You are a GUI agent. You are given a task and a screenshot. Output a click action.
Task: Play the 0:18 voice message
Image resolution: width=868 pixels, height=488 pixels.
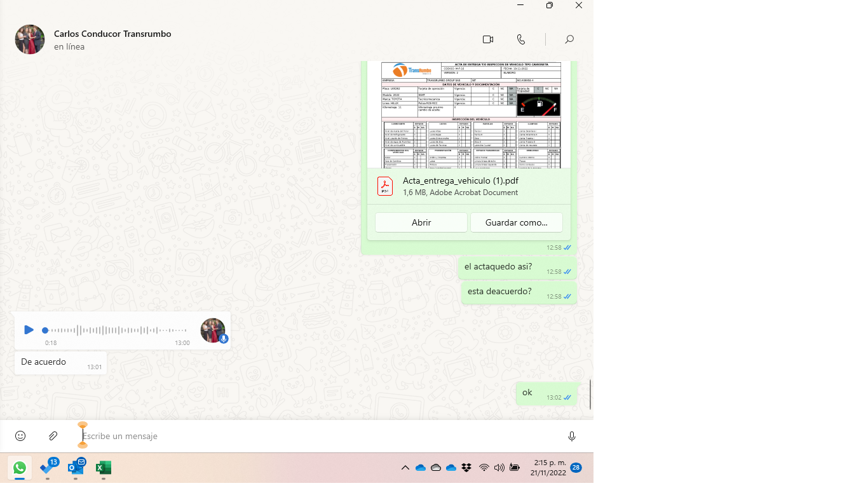coord(29,330)
